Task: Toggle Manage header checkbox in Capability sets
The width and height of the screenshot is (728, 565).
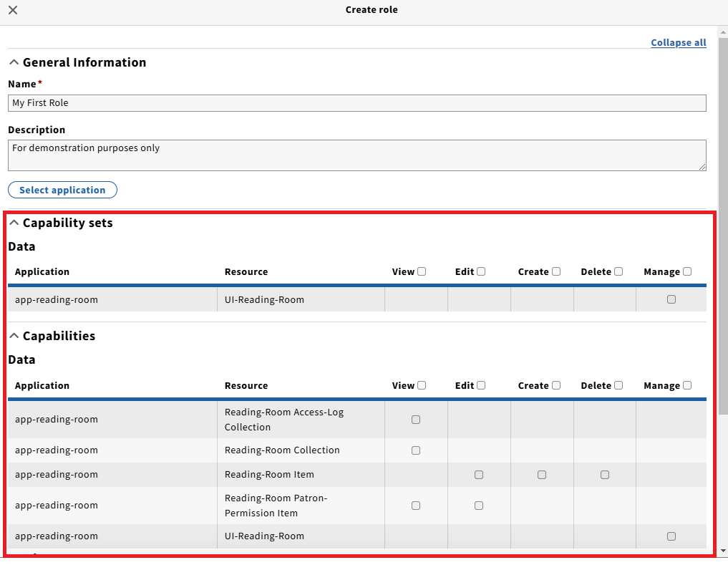Action: click(x=687, y=271)
